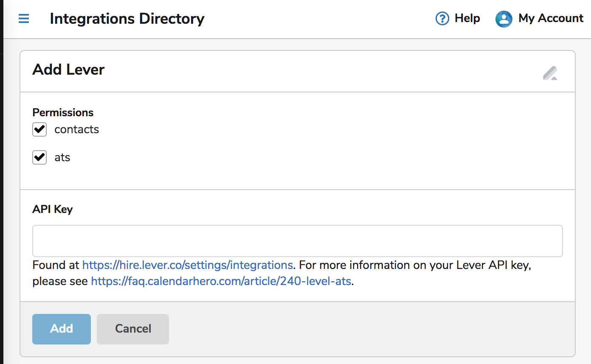Image resolution: width=591 pixels, height=364 pixels.
Task: Click the My Account avatar icon
Action: point(504,19)
